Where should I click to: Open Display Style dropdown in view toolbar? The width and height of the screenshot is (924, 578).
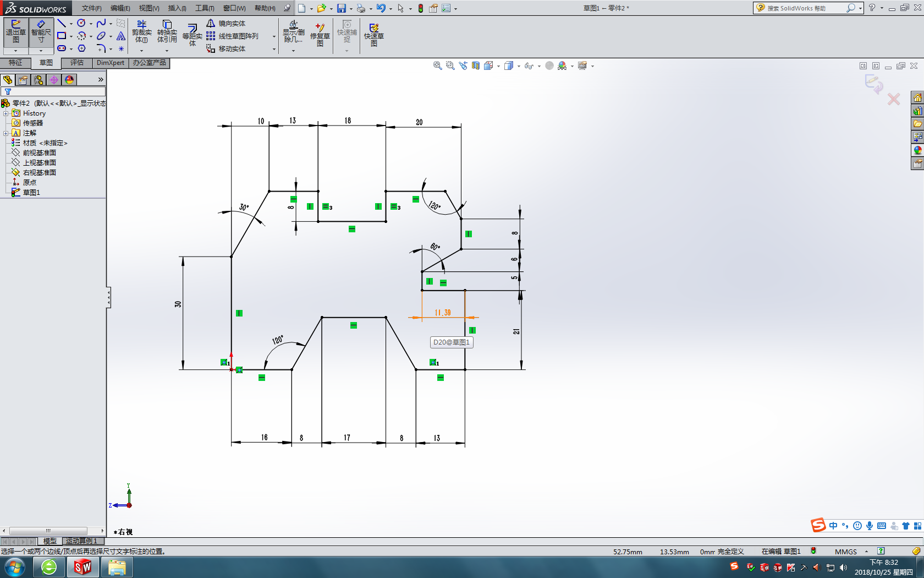519,66
